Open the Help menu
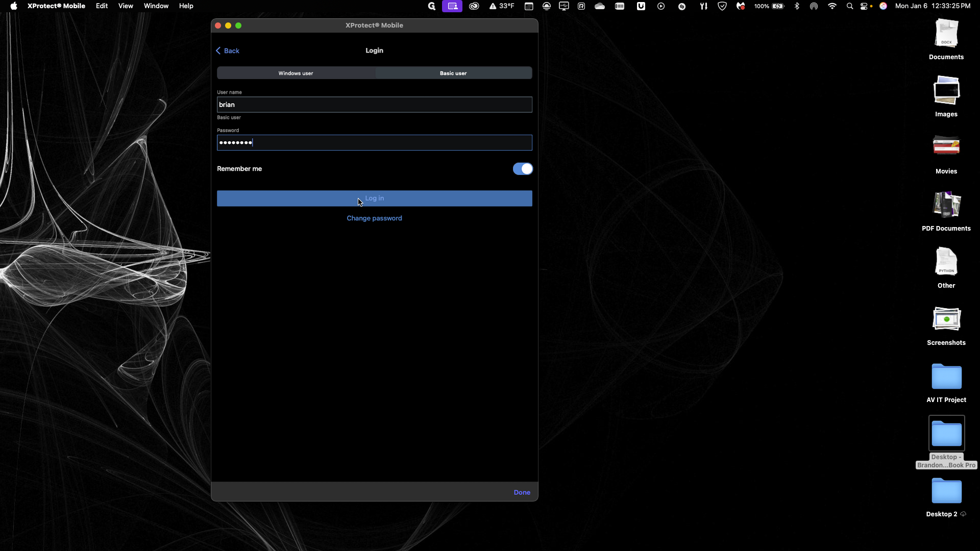The image size is (980, 551). pos(186,6)
